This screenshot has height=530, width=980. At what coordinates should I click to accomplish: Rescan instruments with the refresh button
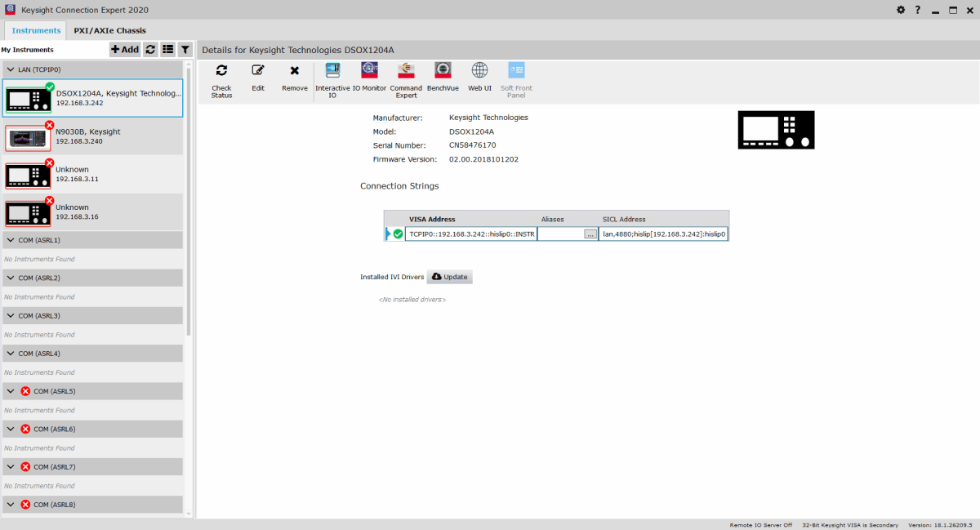[x=150, y=50]
